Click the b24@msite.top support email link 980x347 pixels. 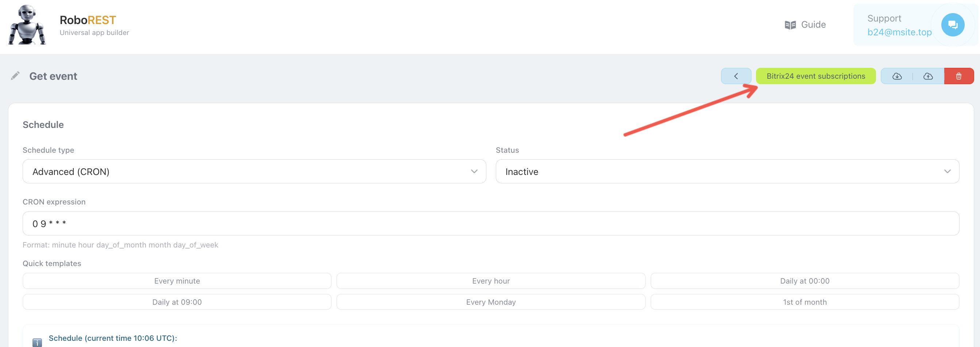(899, 32)
